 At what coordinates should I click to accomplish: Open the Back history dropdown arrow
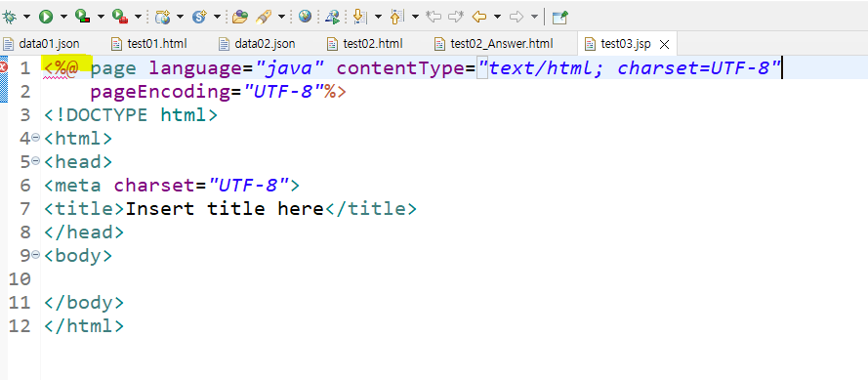tap(497, 18)
